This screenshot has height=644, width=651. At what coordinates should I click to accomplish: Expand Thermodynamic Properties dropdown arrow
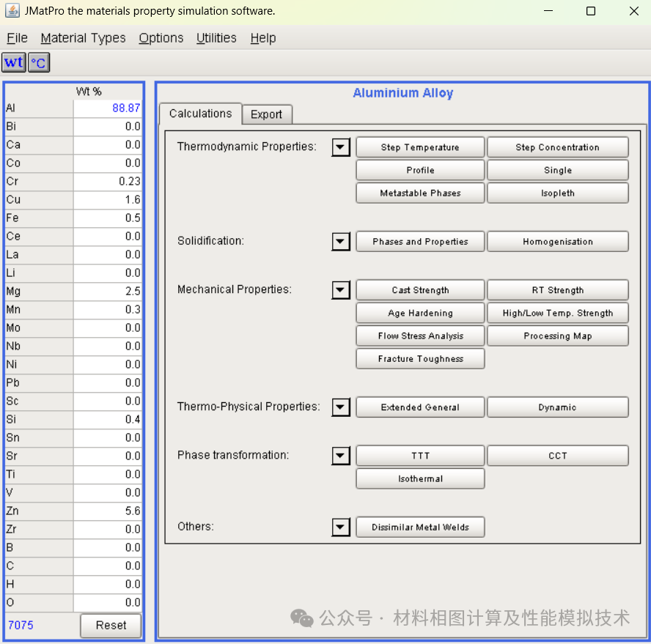340,147
